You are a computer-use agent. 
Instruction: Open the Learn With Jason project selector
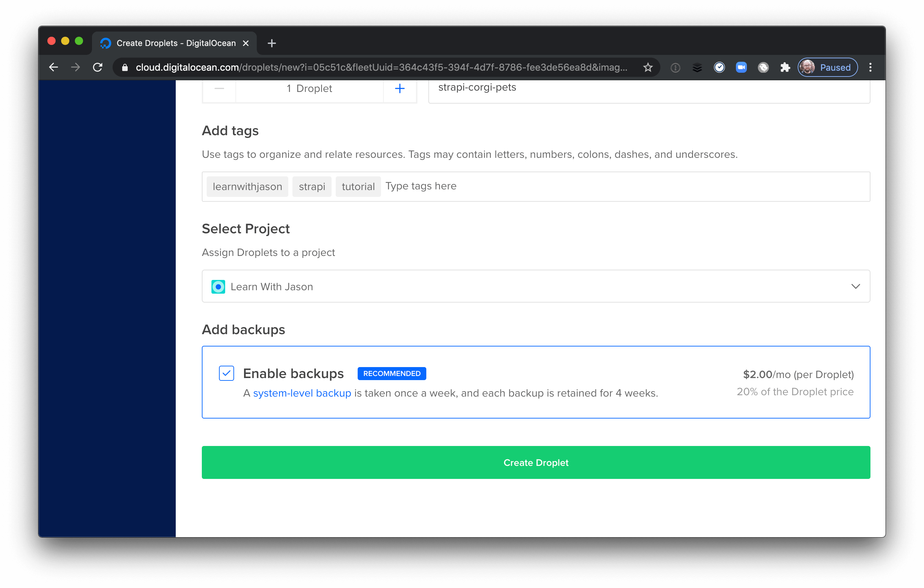point(536,286)
